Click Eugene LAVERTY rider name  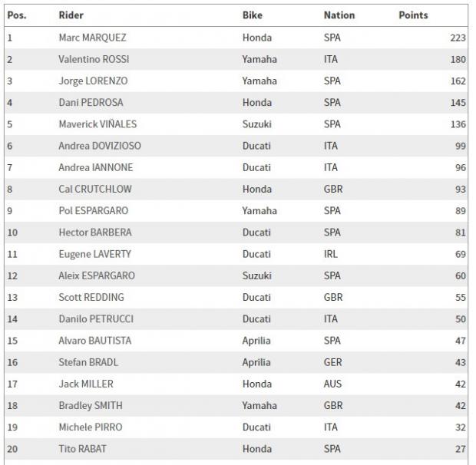click(x=94, y=254)
